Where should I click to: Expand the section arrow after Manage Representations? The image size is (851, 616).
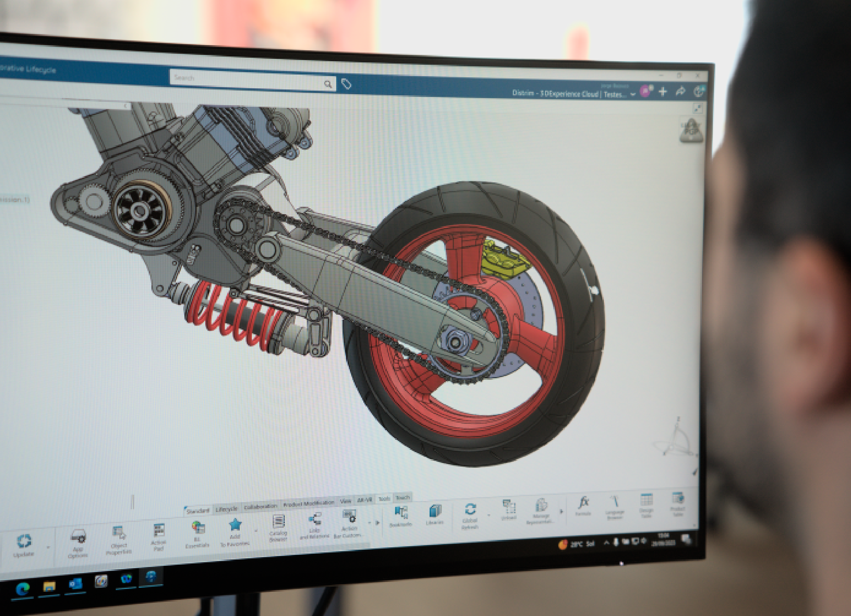pos(561,511)
